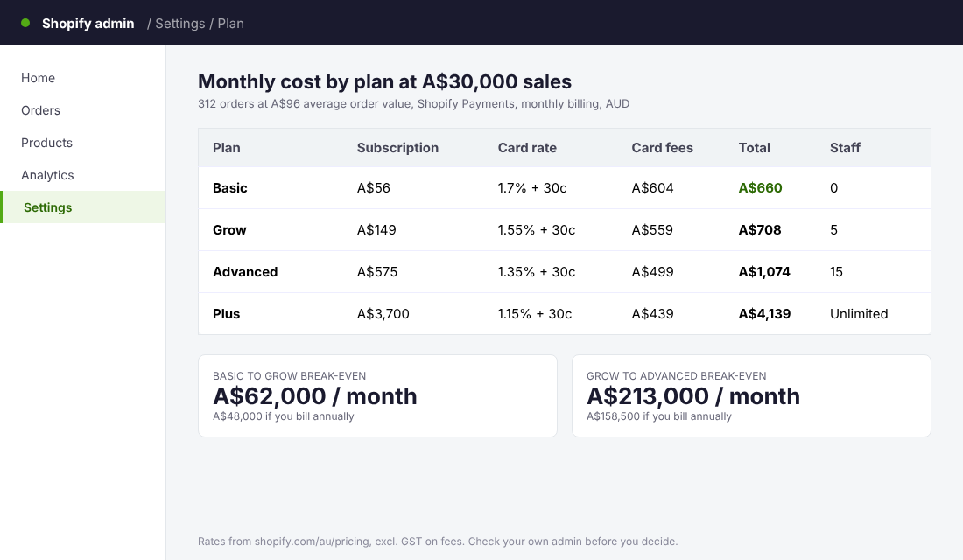Click the staff count 15
The width and height of the screenshot is (963, 560).
[836, 271]
